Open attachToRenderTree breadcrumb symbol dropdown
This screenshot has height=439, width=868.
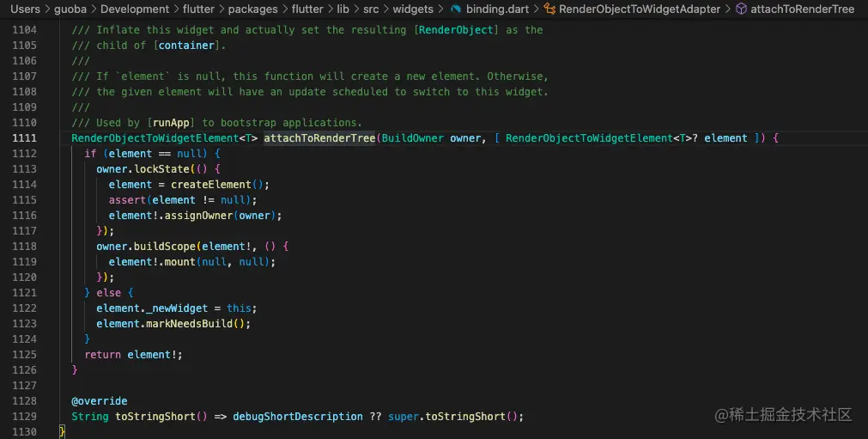(x=802, y=9)
